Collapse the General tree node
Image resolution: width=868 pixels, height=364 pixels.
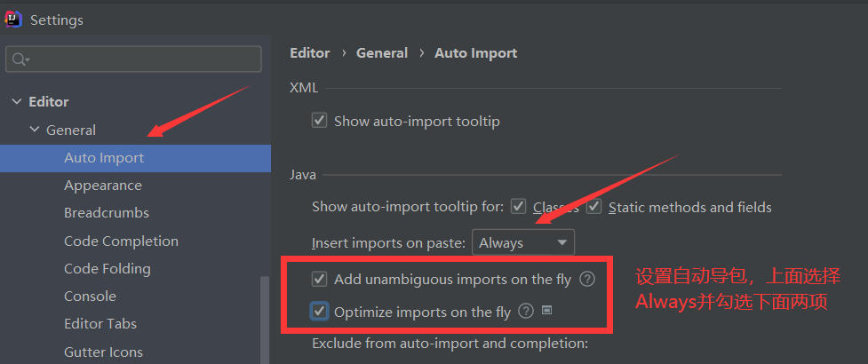point(35,131)
